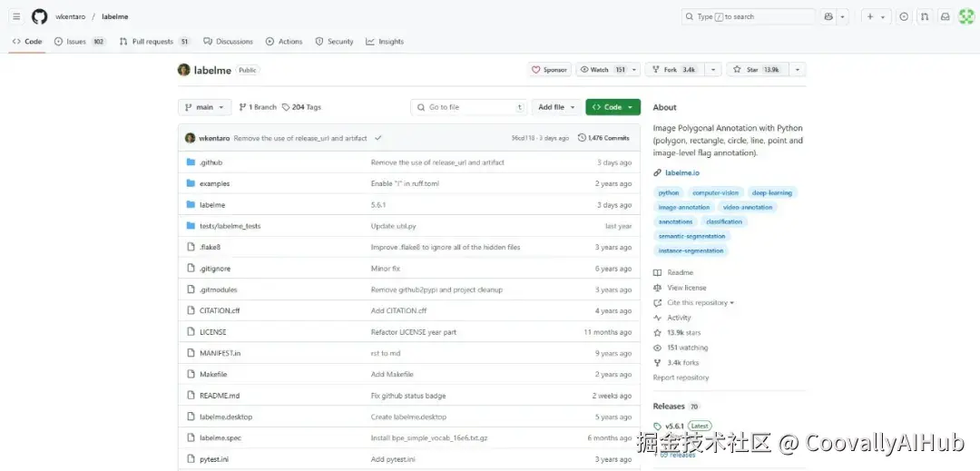Open the Add file dropdown
The height and width of the screenshot is (471, 980).
(x=557, y=107)
